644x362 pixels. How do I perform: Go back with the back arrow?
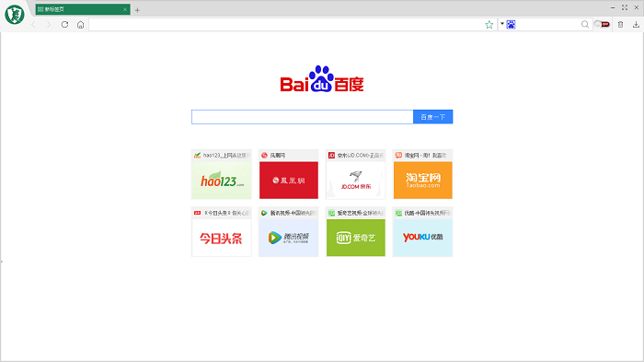click(34, 25)
